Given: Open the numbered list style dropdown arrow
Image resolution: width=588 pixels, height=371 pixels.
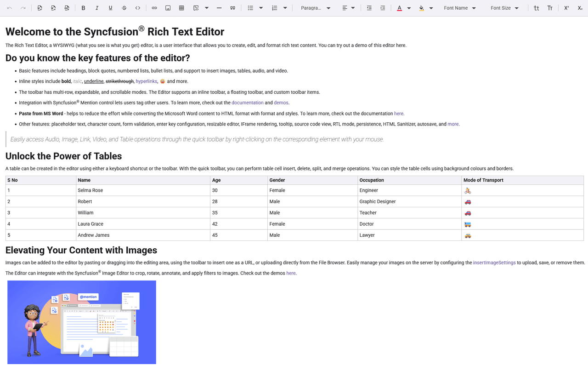Looking at the screenshot, I should tap(285, 8).
